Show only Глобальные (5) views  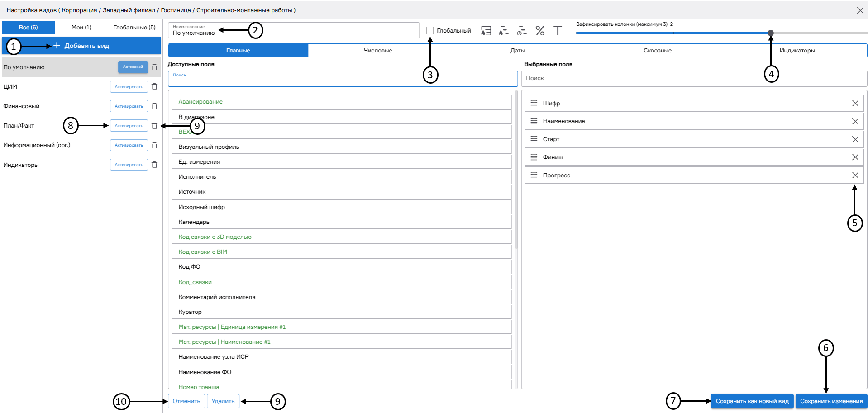[134, 28]
